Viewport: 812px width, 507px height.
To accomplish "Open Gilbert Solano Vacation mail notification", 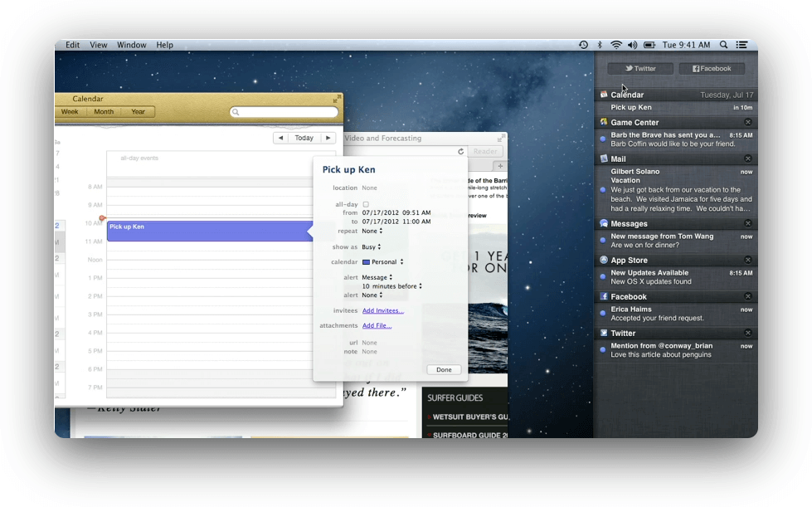I will [x=675, y=190].
